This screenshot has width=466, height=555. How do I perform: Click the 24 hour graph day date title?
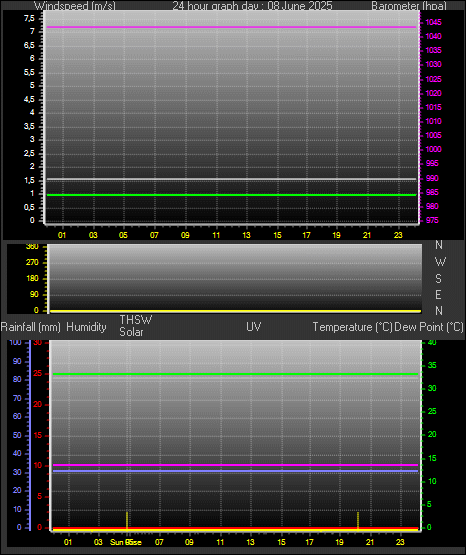click(x=252, y=6)
